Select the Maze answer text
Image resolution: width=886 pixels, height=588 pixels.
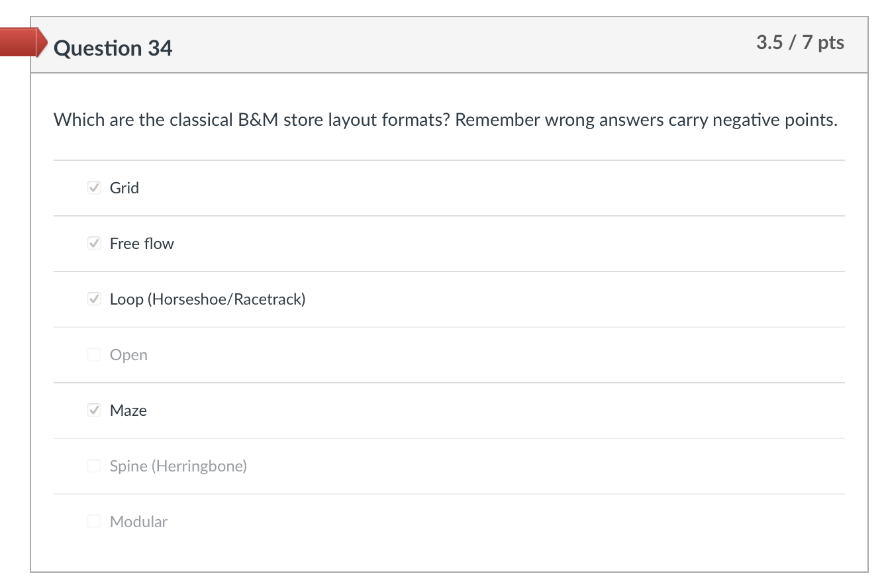(128, 410)
